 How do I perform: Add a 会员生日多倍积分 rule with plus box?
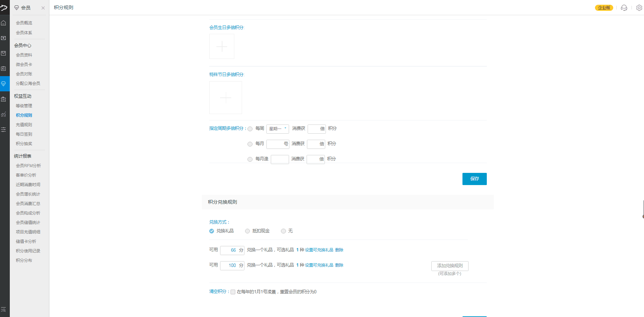pos(222,46)
